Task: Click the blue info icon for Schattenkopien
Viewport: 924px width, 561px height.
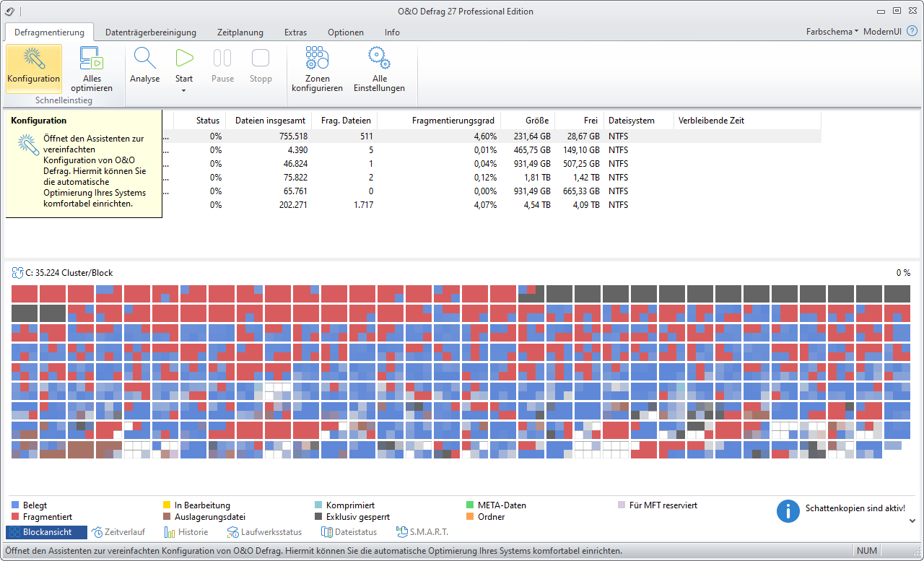Action: [788, 510]
